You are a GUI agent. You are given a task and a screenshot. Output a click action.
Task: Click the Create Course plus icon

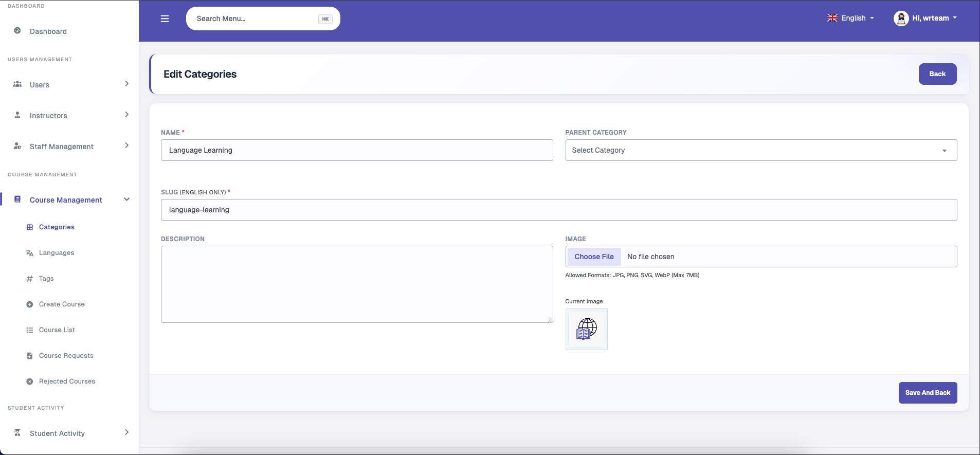(x=30, y=304)
